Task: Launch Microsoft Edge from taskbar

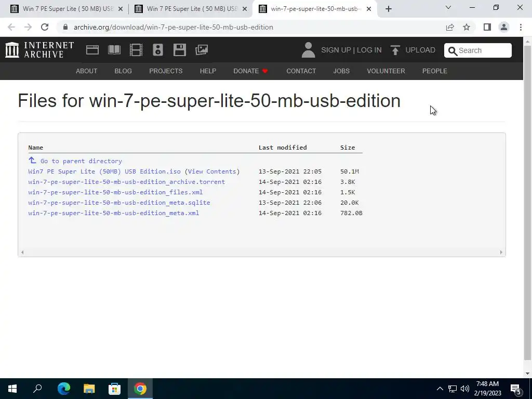Action: point(63,389)
